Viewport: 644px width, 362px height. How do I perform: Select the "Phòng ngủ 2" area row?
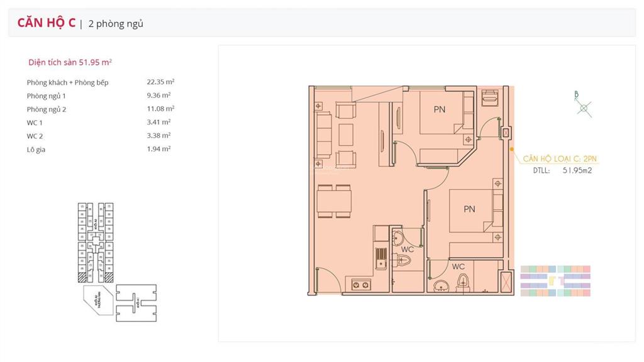tap(47, 109)
